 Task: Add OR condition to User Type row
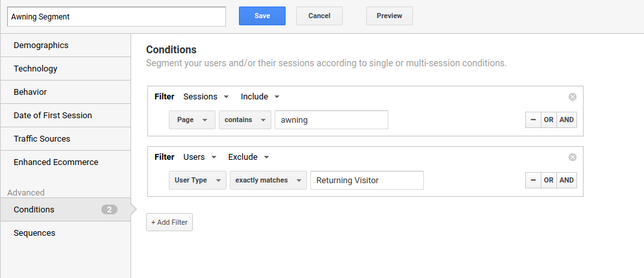coord(549,181)
